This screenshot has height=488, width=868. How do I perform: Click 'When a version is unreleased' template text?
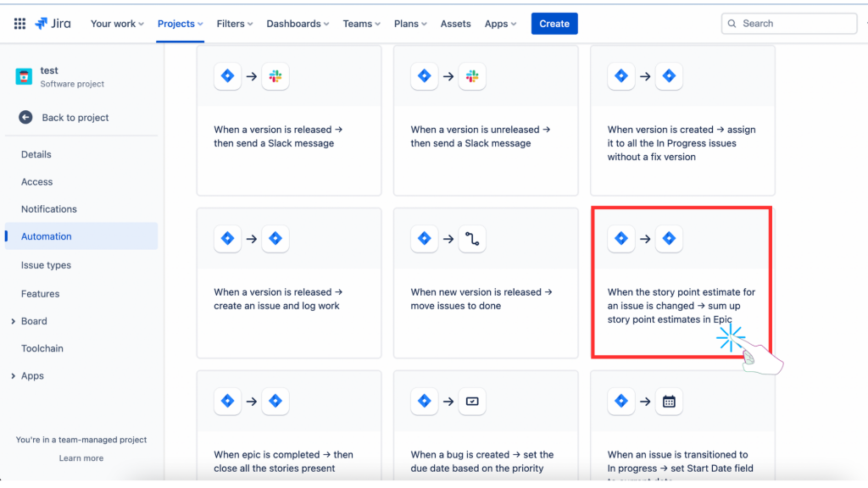point(473,130)
